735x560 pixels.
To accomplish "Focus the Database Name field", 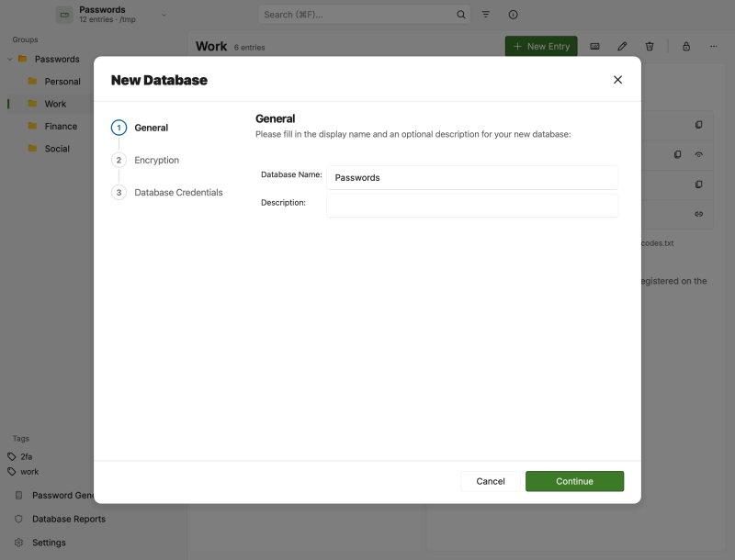I will [x=472, y=177].
